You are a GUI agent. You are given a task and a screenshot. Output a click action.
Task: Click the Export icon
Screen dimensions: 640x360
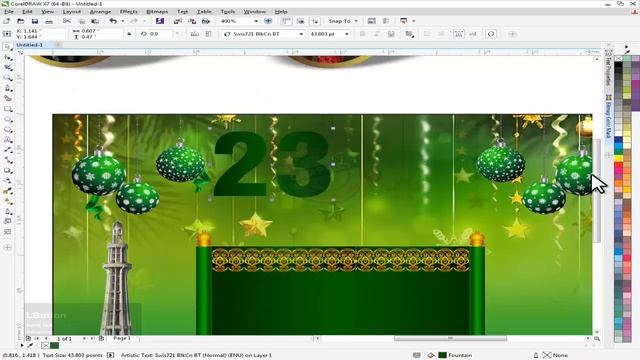[x=192, y=21]
